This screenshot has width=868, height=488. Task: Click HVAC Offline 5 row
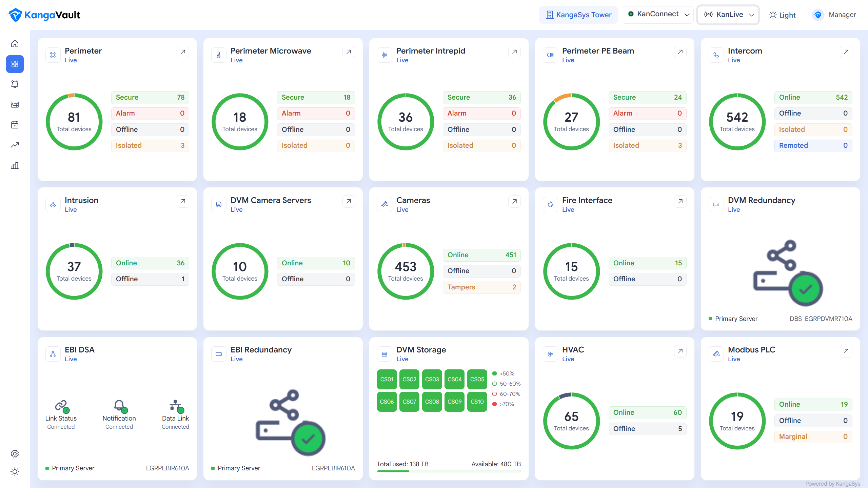pos(648,429)
